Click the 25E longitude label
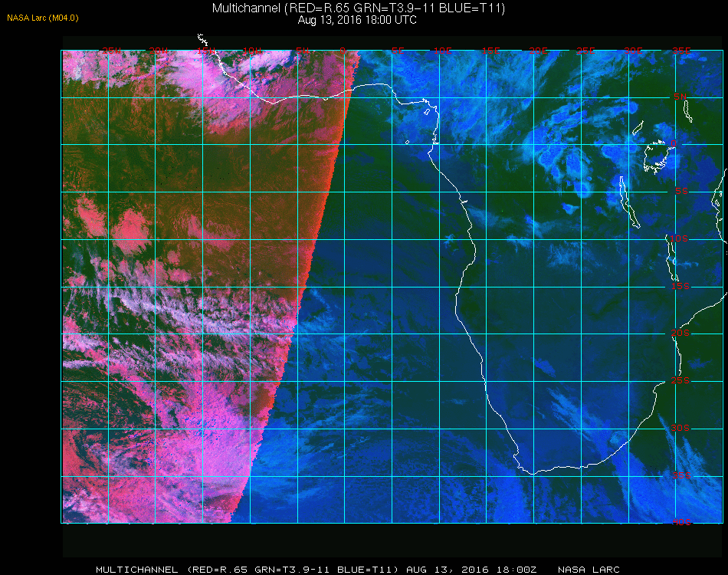Image resolution: width=728 pixels, height=575 pixels. pyautogui.click(x=585, y=51)
